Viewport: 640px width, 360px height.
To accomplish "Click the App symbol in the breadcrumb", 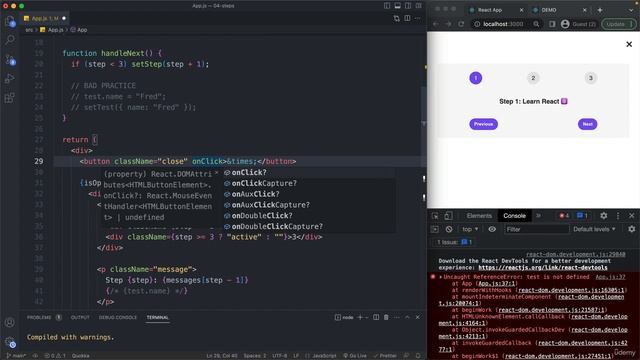I will coord(82,30).
